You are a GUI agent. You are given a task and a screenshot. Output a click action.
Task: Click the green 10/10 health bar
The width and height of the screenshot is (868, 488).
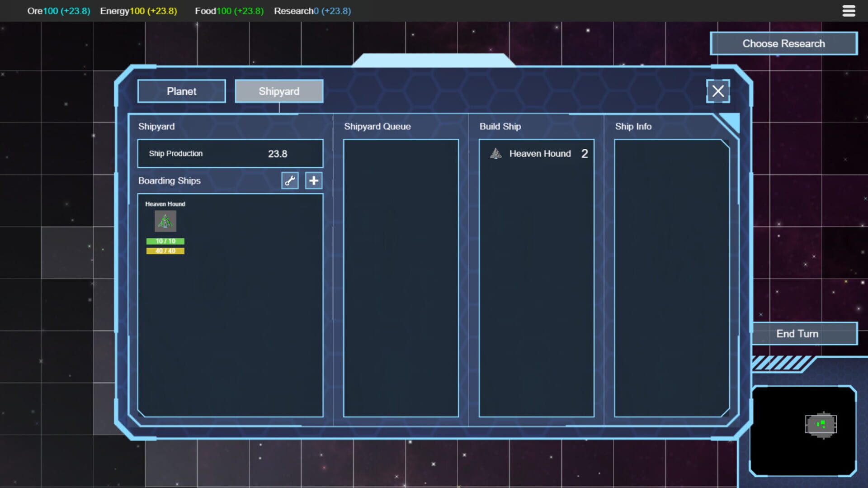pos(165,242)
